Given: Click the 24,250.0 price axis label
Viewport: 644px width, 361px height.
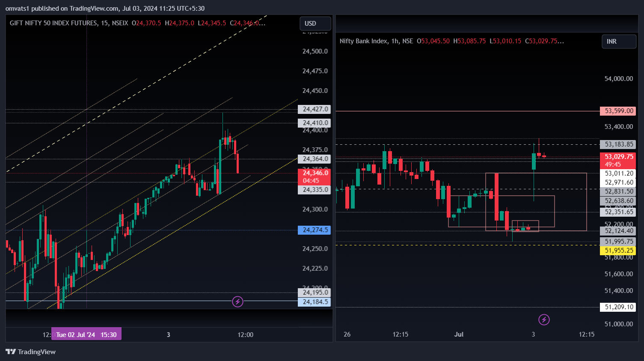Looking at the screenshot, I should coord(315,249).
